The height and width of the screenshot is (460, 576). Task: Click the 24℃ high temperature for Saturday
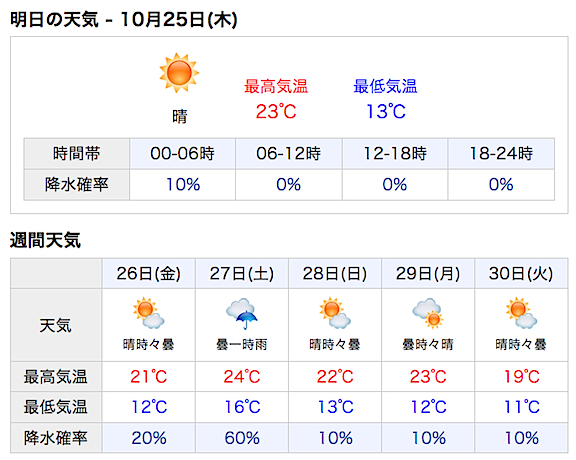click(x=242, y=377)
